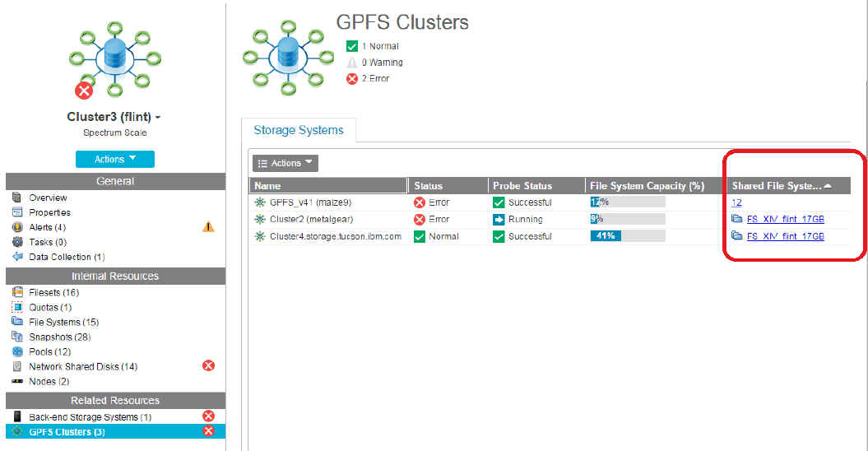Open the gray Actions dropdown above the table
The image size is (868, 451).
click(285, 163)
